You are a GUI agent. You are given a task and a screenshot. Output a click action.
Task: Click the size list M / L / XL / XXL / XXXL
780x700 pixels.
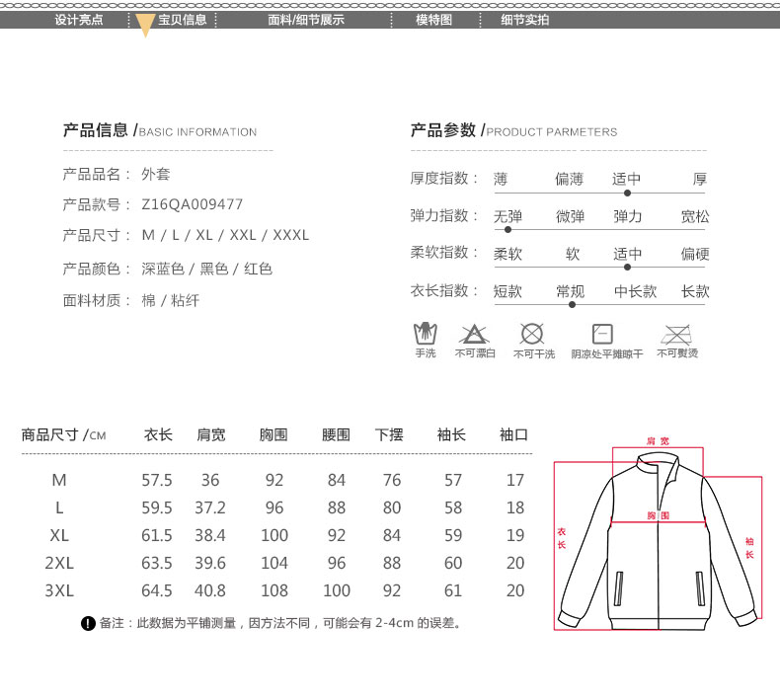tap(225, 235)
